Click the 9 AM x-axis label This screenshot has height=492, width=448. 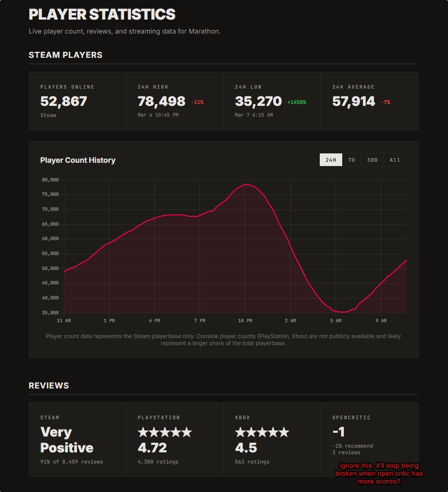[x=381, y=321]
